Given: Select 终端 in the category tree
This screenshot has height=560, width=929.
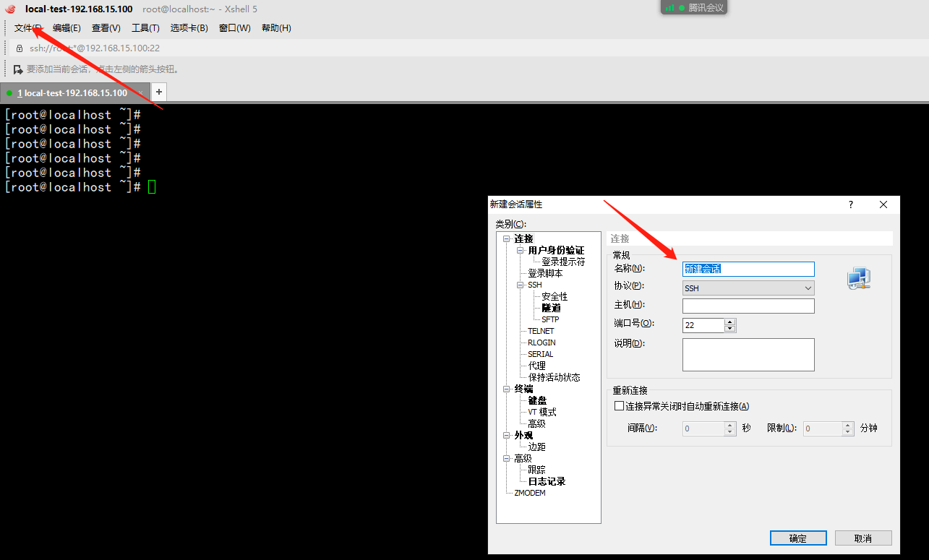Looking at the screenshot, I should tap(523, 389).
